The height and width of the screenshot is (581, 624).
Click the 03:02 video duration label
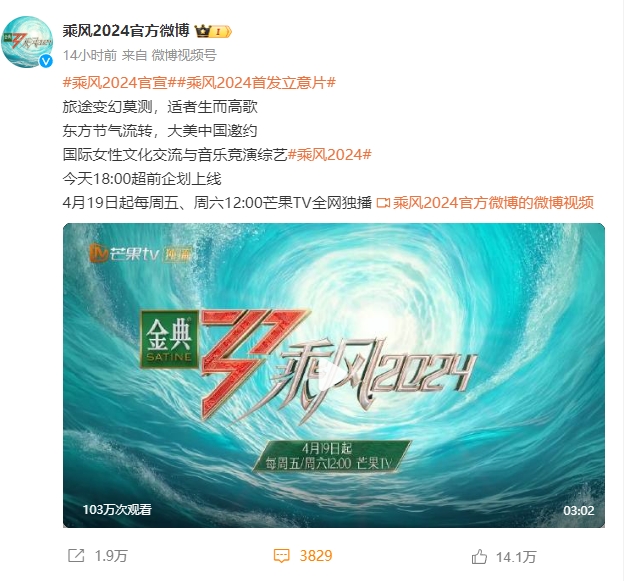pos(578,511)
